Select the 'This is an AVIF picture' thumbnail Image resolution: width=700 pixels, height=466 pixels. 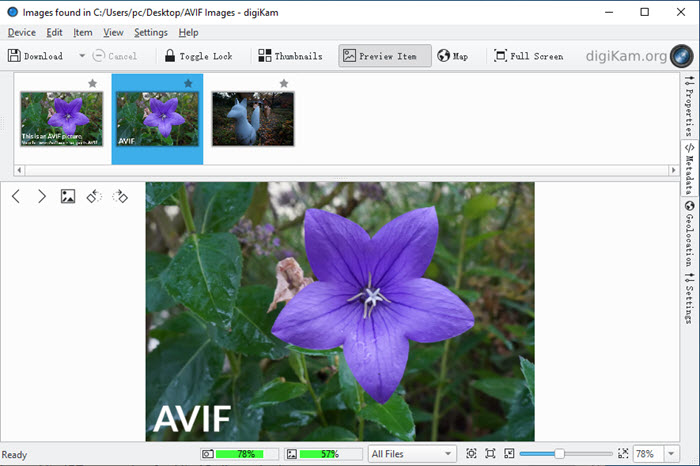pos(62,119)
